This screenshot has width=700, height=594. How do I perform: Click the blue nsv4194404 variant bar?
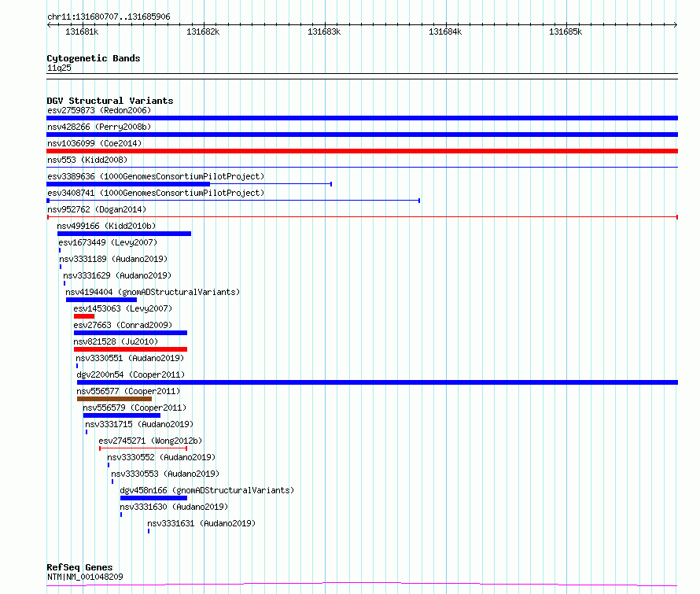tap(101, 300)
